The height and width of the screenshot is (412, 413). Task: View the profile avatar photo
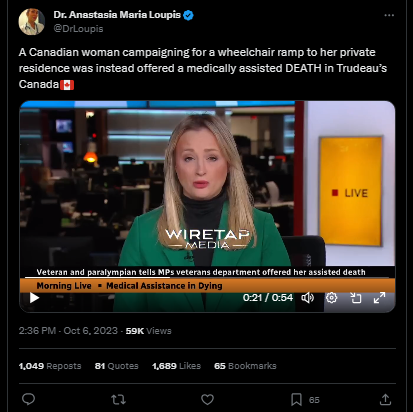[x=32, y=22]
